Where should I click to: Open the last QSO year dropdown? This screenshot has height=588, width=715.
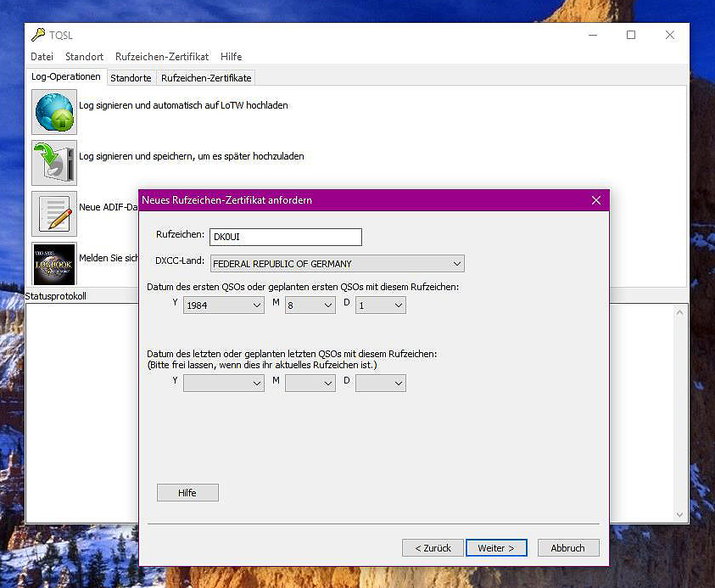(223, 384)
